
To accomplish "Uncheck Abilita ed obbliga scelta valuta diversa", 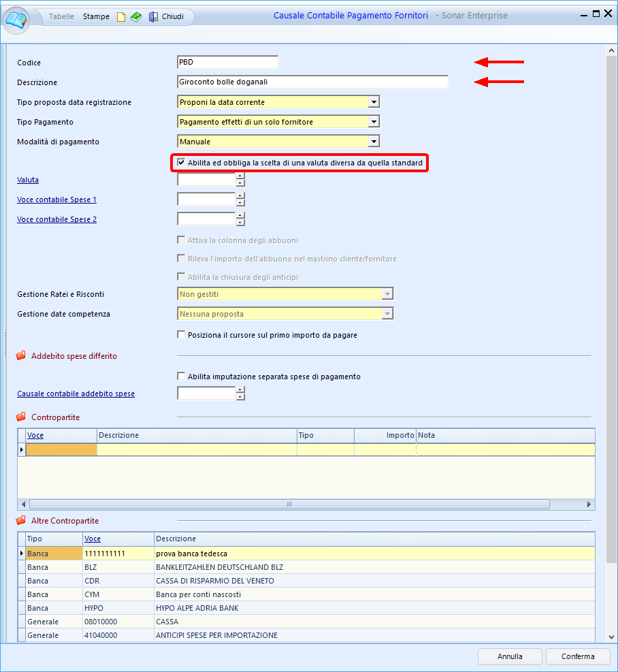I will tap(181, 163).
